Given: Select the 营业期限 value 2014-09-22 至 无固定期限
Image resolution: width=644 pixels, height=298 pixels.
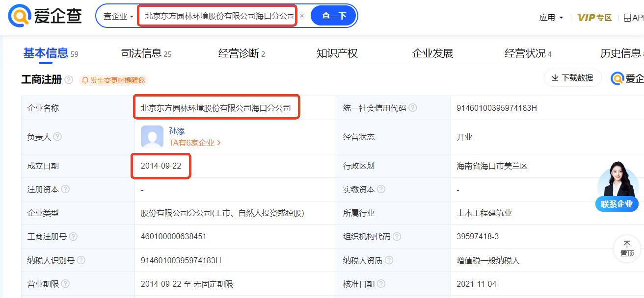Looking at the screenshot, I should 187,284.
